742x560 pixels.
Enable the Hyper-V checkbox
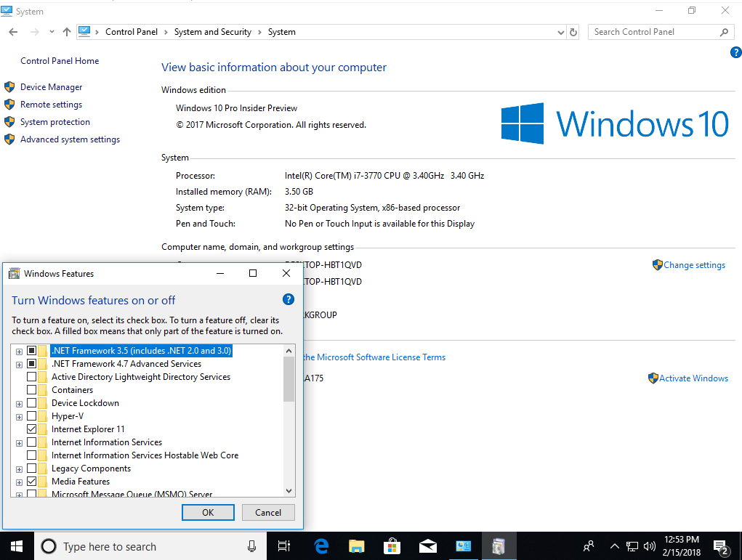[32, 416]
